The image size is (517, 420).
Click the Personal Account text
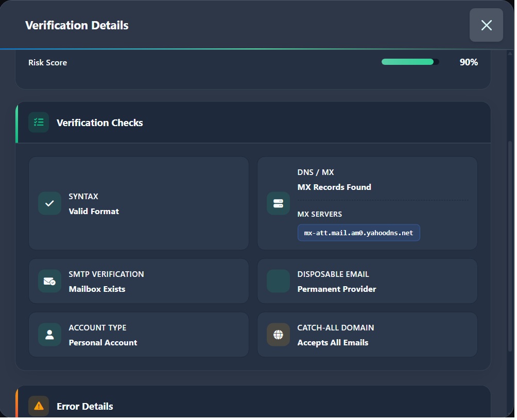104,344
